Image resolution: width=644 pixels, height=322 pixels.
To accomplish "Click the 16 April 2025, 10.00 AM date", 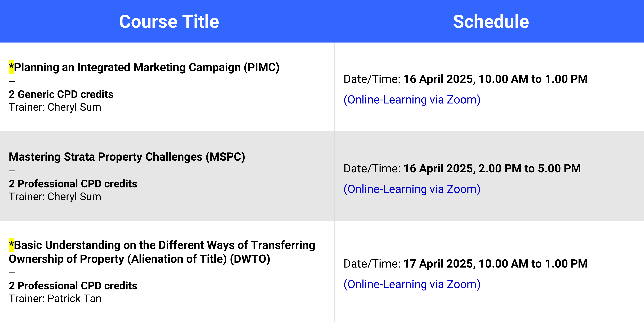I will click(x=496, y=79).
